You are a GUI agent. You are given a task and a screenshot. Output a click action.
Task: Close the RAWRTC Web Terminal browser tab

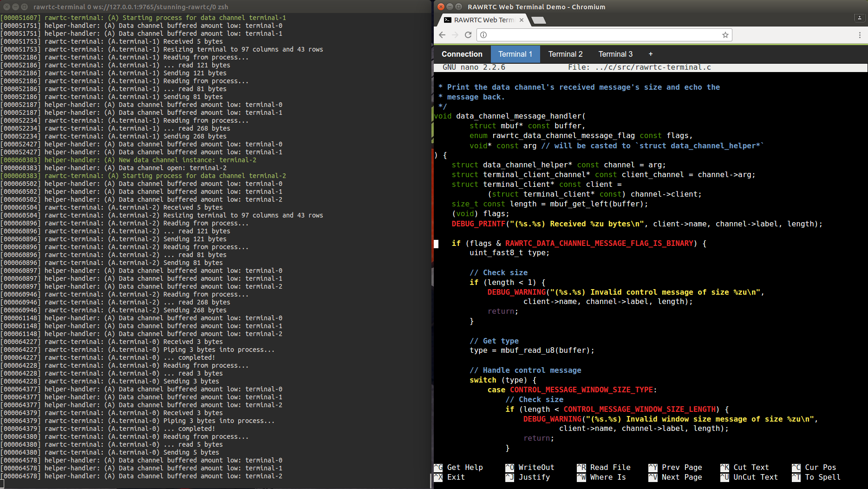point(522,20)
